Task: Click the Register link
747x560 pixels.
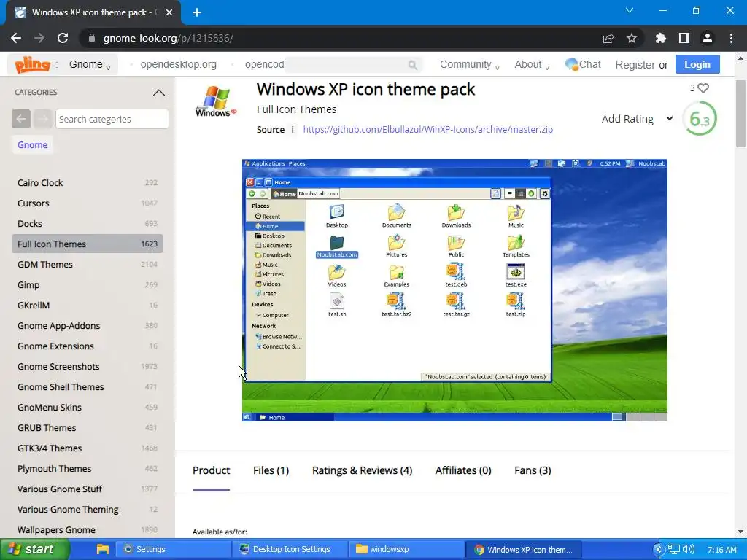Action: pos(635,65)
